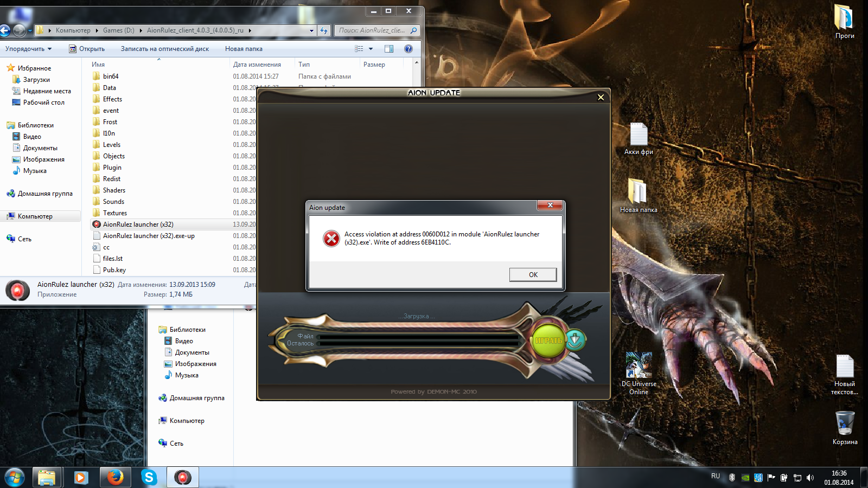Screen dimensions: 868x488
Task: Expand the breadcrumb arrow after Компьютер
Action: (x=97, y=30)
